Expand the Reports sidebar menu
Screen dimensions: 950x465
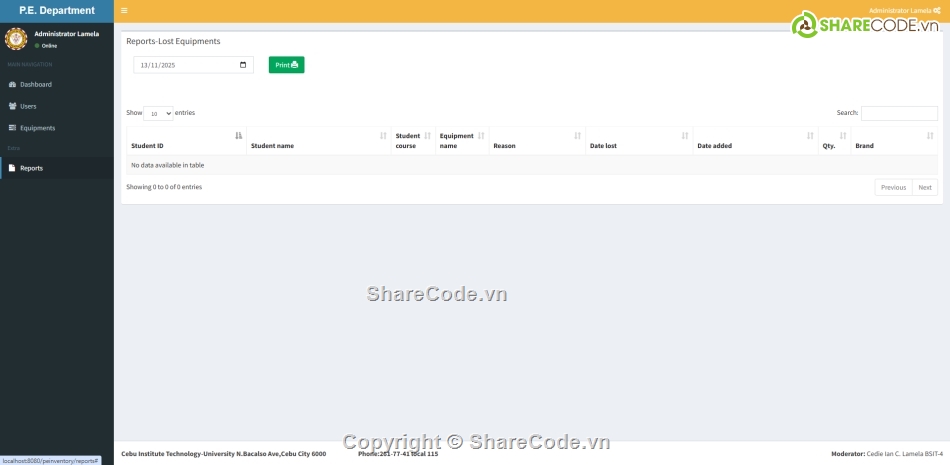point(31,168)
